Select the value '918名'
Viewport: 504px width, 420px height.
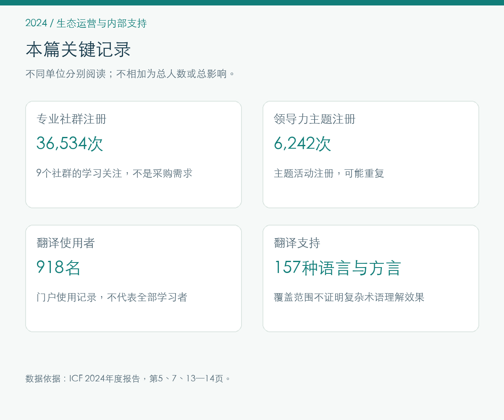click(58, 268)
